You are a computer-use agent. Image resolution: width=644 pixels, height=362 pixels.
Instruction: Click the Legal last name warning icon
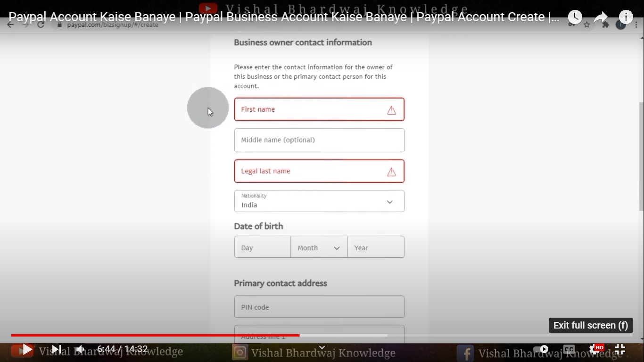[x=391, y=172]
